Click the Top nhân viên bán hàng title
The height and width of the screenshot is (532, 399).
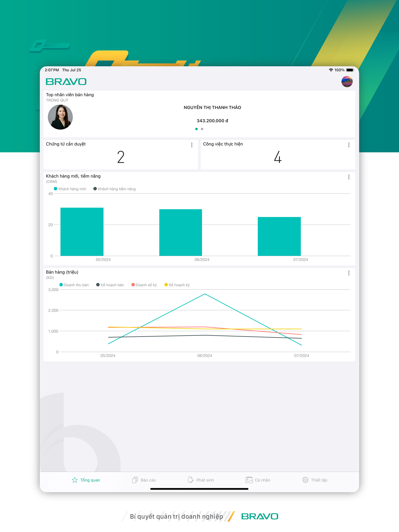(x=70, y=95)
